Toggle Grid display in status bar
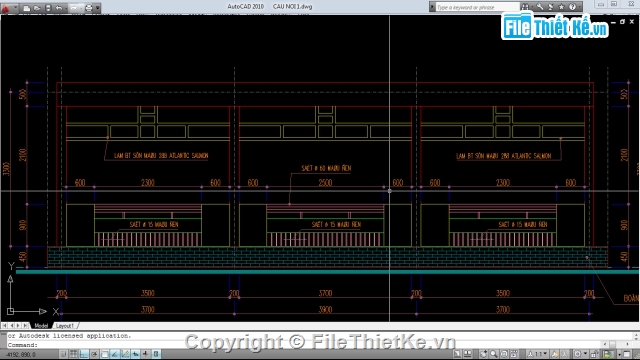Viewport: 640px width, 360px height. (x=74, y=354)
